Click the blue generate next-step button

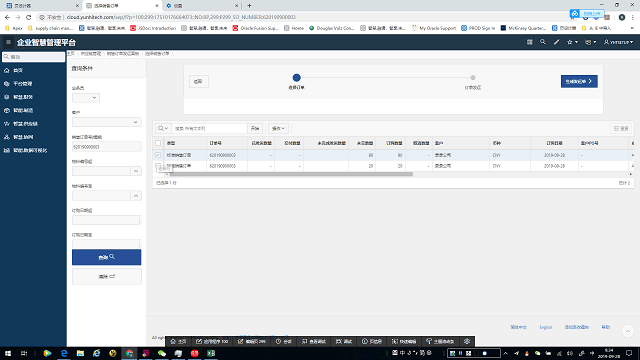click(579, 81)
